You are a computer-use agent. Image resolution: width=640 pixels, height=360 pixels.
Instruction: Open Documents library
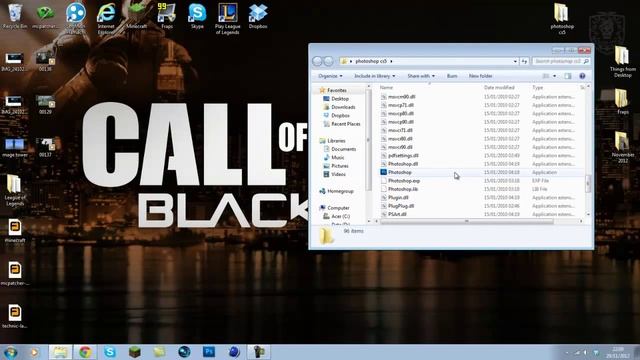[x=343, y=149]
